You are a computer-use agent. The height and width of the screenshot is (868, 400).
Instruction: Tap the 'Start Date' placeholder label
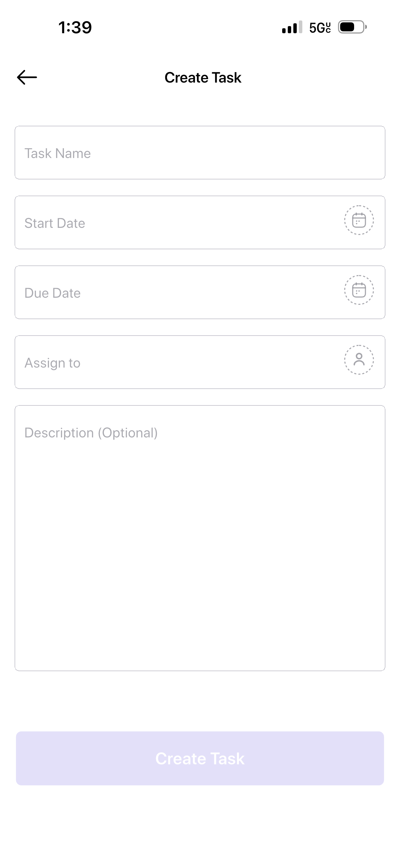pos(55,223)
